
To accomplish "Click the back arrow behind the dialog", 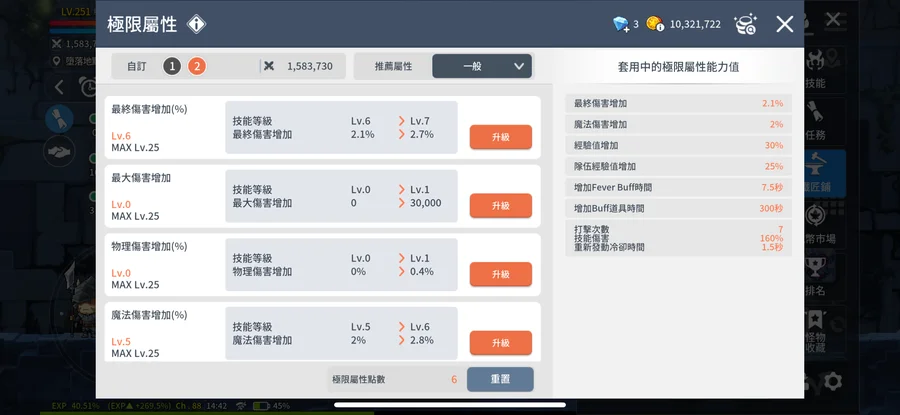I will pos(60,87).
